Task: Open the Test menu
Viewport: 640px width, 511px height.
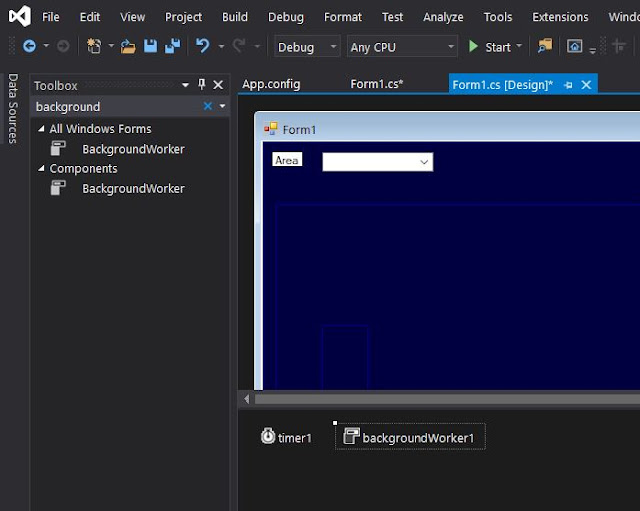Action: point(392,17)
